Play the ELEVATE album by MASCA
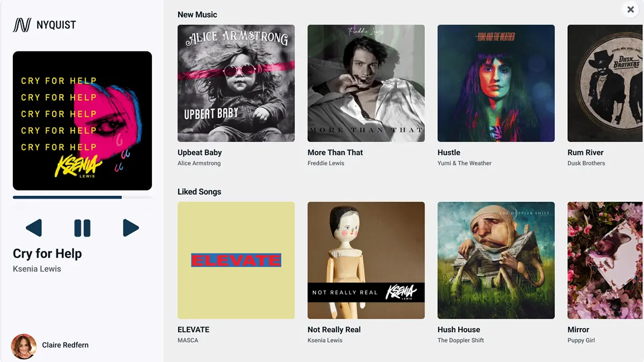The image size is (644, 362). [236, 260]
